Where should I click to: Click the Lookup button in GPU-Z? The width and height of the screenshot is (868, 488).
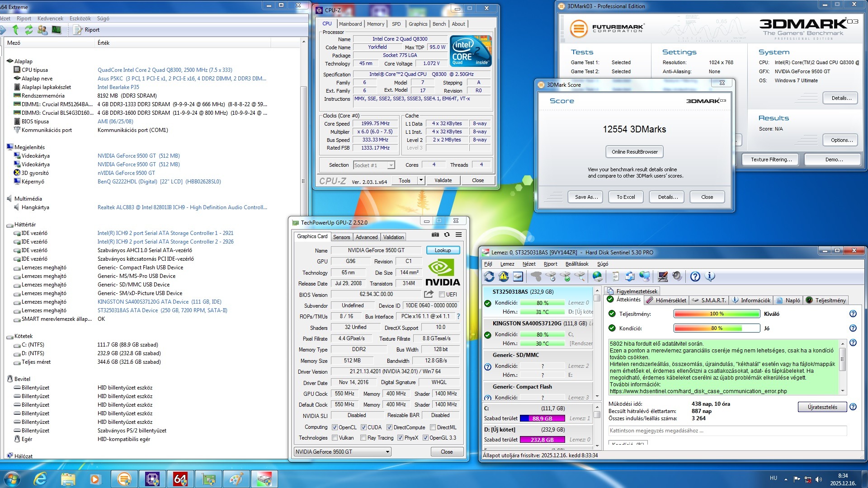[443, 250]
